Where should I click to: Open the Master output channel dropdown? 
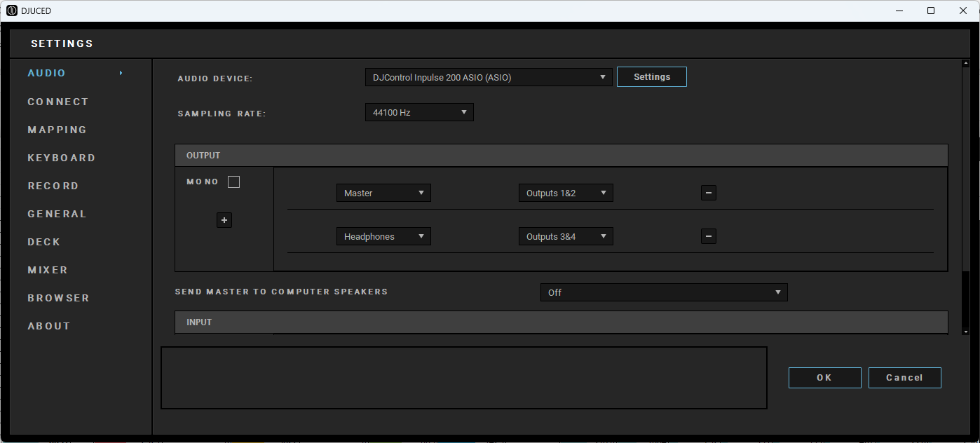tap(383, 193)
